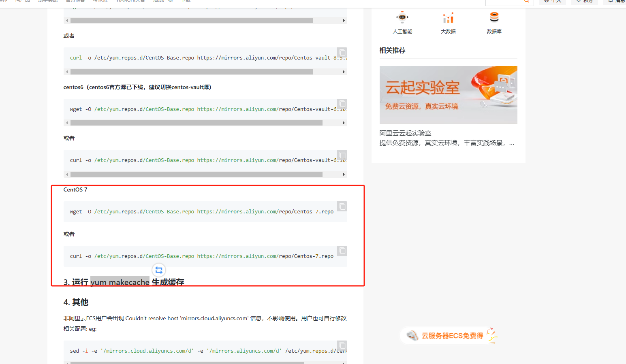Click the wget Centos-vault-6.10 code line
Viewport: 626px width, 364px height.
(x=208, y=109)
